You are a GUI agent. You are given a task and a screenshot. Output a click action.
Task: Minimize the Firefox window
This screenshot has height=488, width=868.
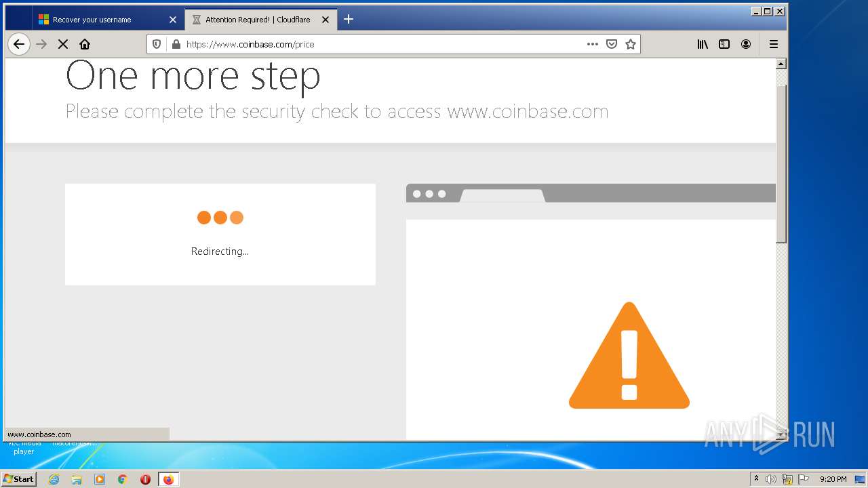(x=757, y=11)
